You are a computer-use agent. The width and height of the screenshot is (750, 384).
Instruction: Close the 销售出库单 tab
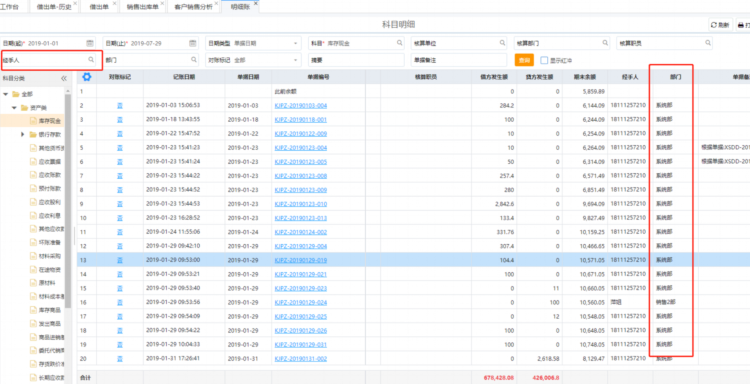162,3
